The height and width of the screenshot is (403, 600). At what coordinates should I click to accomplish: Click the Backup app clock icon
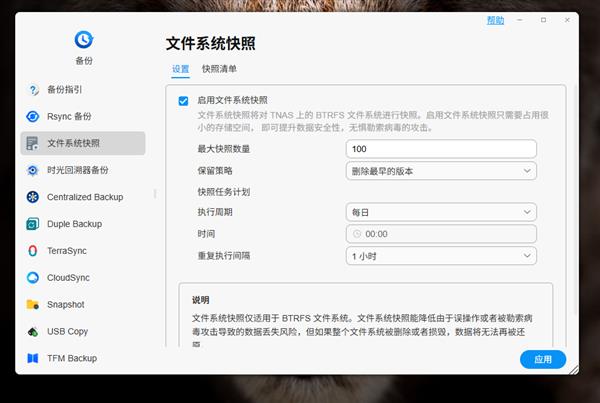point(84,39)
